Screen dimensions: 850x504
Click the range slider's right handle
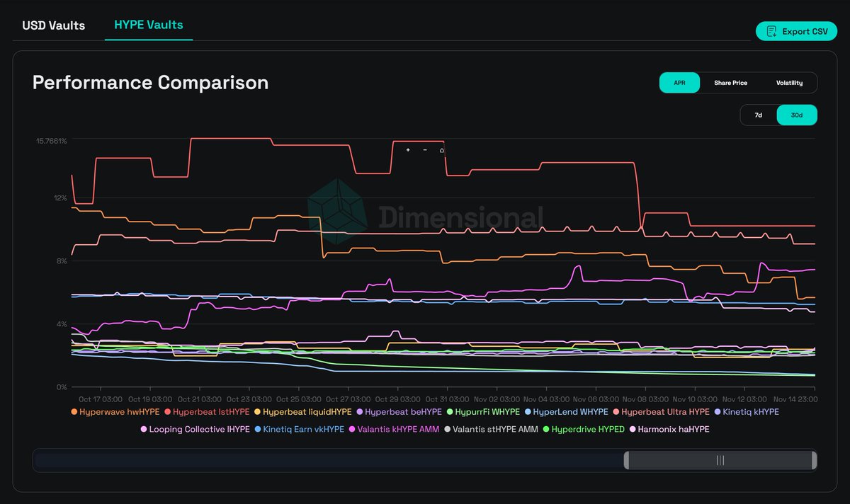(814, 460)
